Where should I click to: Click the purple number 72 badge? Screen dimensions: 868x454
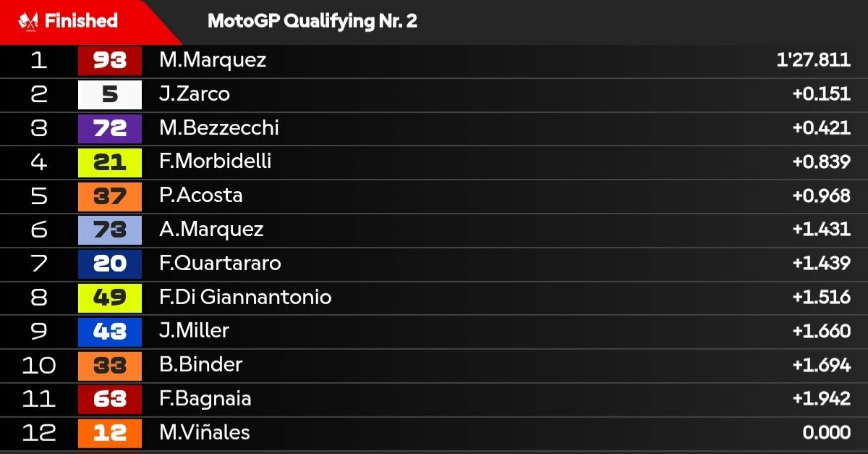point(110,128)
